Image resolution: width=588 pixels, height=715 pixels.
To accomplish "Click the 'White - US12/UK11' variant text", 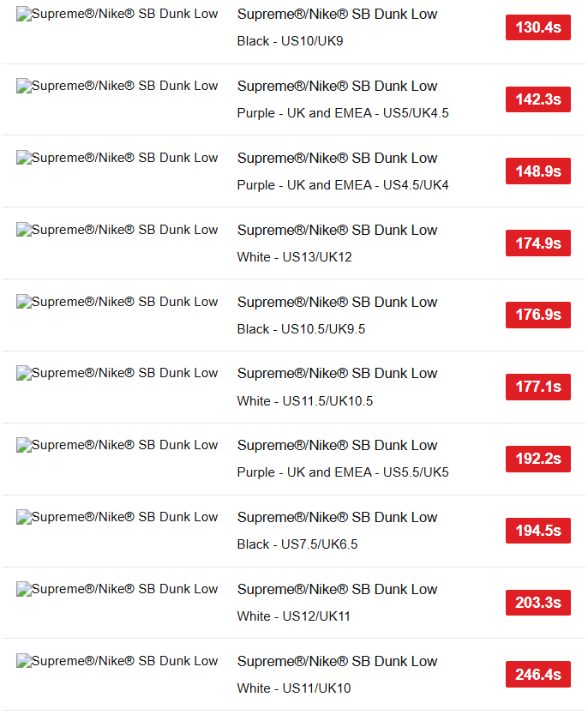I will (294, 616).
